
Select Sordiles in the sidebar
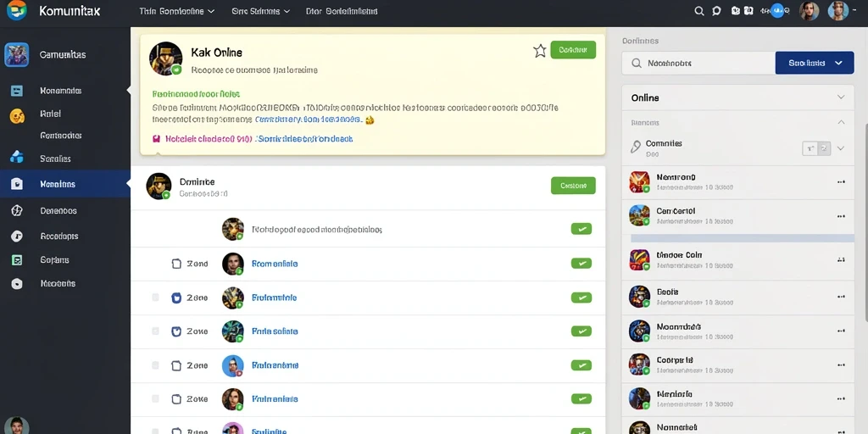[55, 159]
